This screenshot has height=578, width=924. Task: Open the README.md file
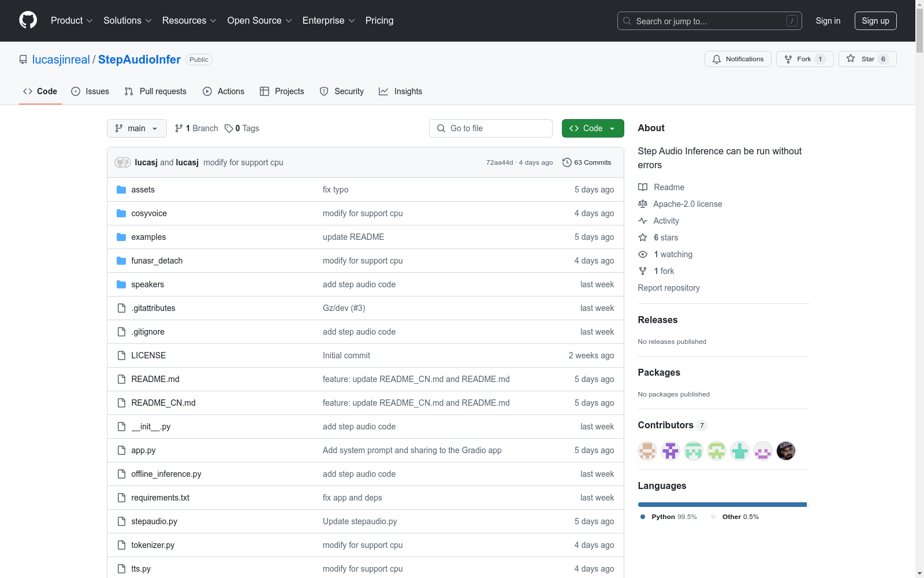tap(155, 379)
